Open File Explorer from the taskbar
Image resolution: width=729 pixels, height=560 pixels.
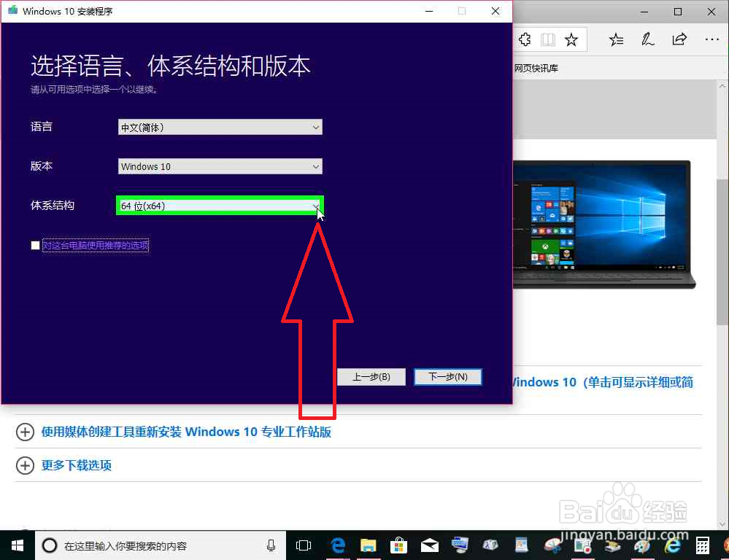point(368,545)
